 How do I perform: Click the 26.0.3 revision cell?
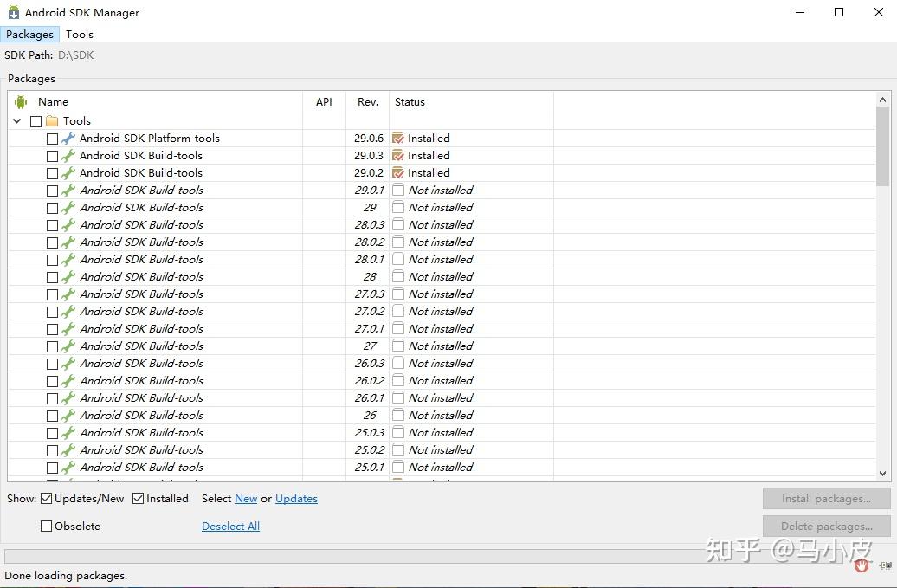pyautogui.click(x=370, y=363)
